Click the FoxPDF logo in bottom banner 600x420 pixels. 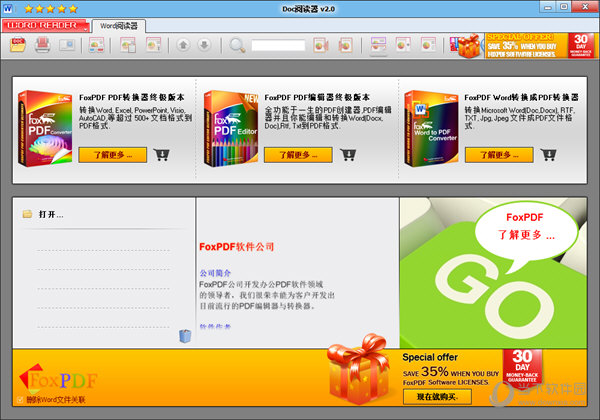coord(58,379)
